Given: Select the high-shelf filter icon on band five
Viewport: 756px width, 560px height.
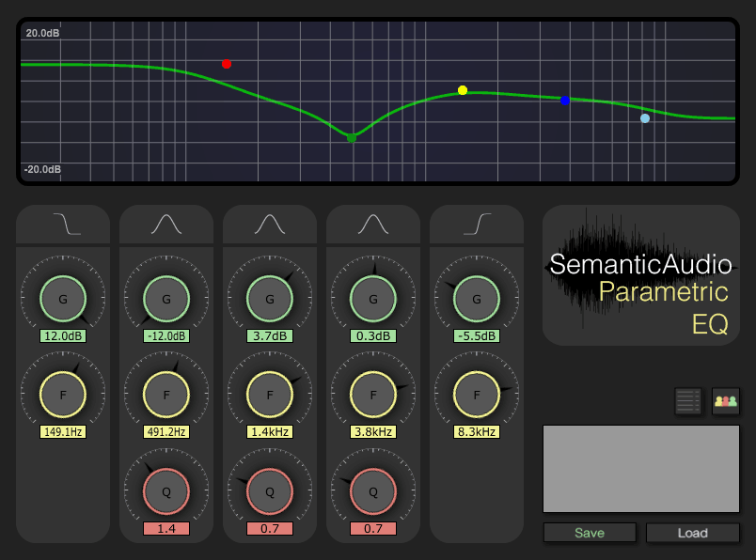Looking at the screenshot, I should (476, 222).
